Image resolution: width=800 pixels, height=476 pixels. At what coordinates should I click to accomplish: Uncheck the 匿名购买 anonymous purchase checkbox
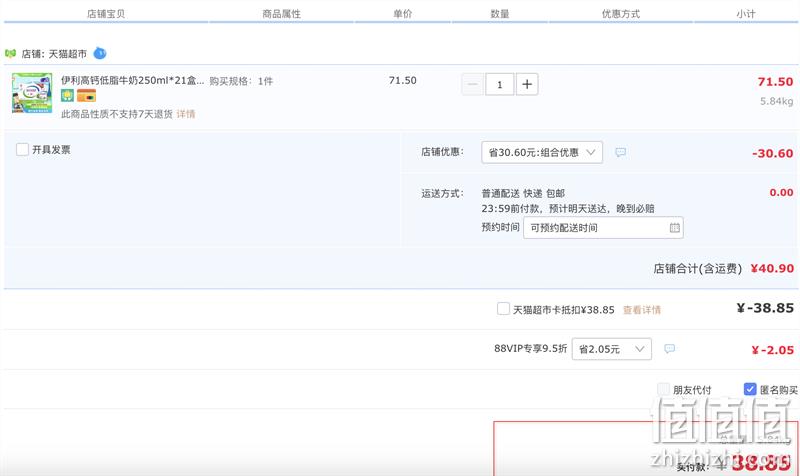pyautogui.click(x=750, y=389)
